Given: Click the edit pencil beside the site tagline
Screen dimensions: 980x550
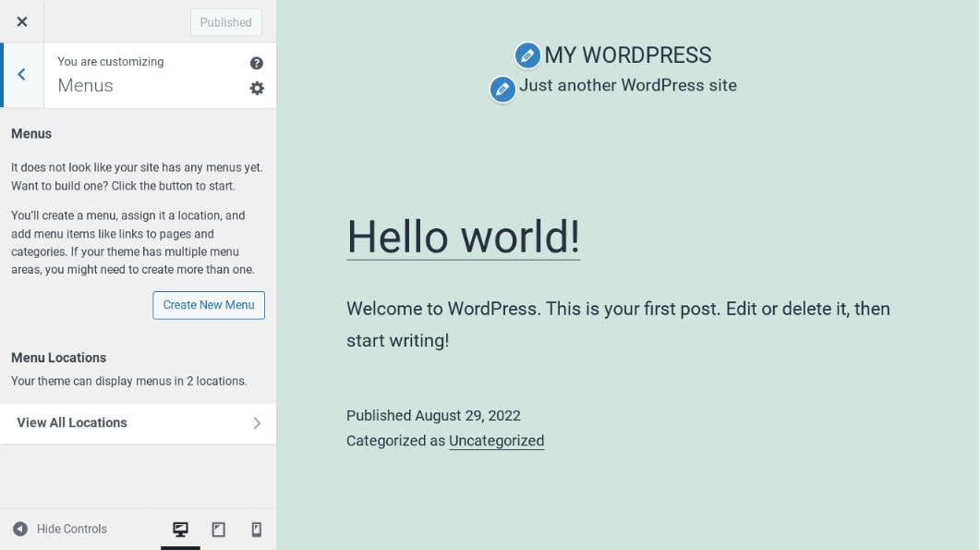Looking at the screenshot, I should (502, 90).
